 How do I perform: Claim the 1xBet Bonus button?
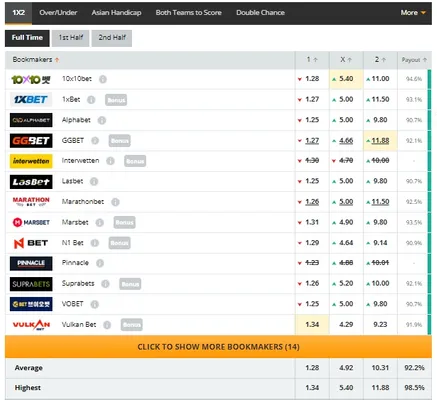coord(116,100)
